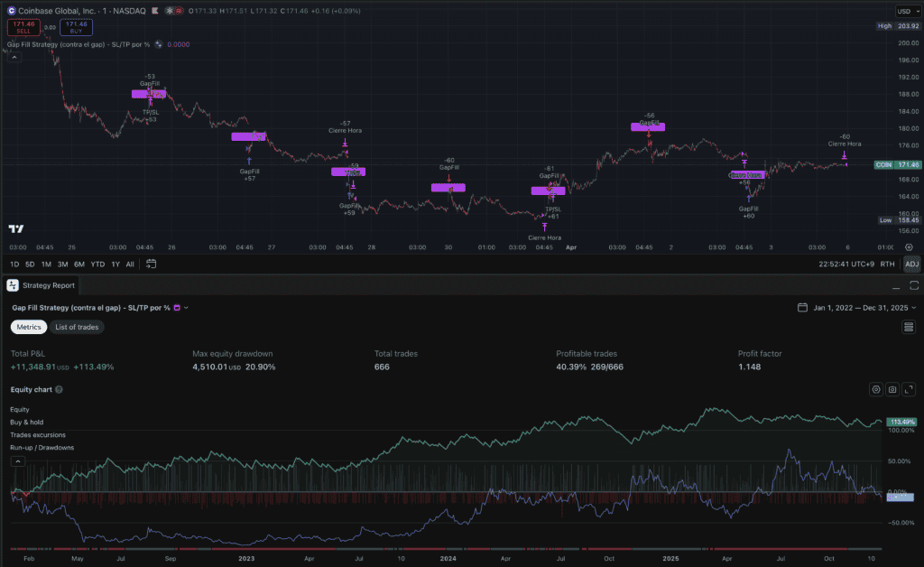The width and height of the screenshot is (924, 567).
Task: Toggle RTH regular trading hours
Action: click(x=887, y=264)
